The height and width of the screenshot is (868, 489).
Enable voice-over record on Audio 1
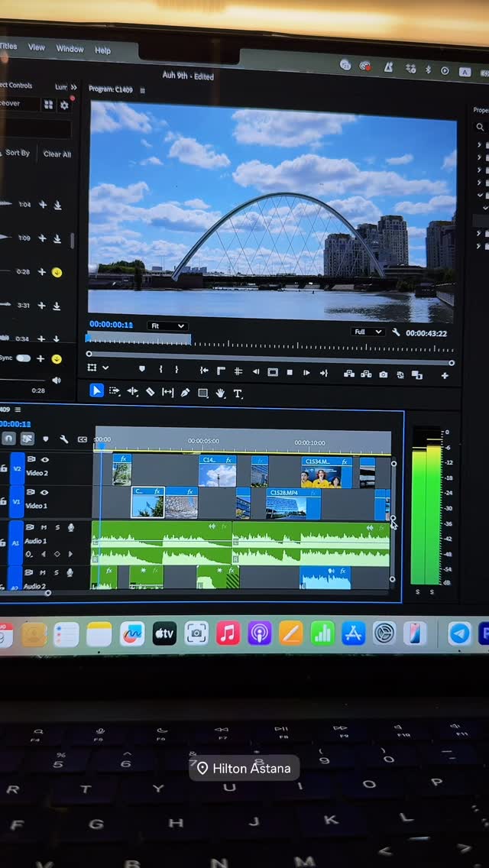pyautogui.click(x=70, y=527)
